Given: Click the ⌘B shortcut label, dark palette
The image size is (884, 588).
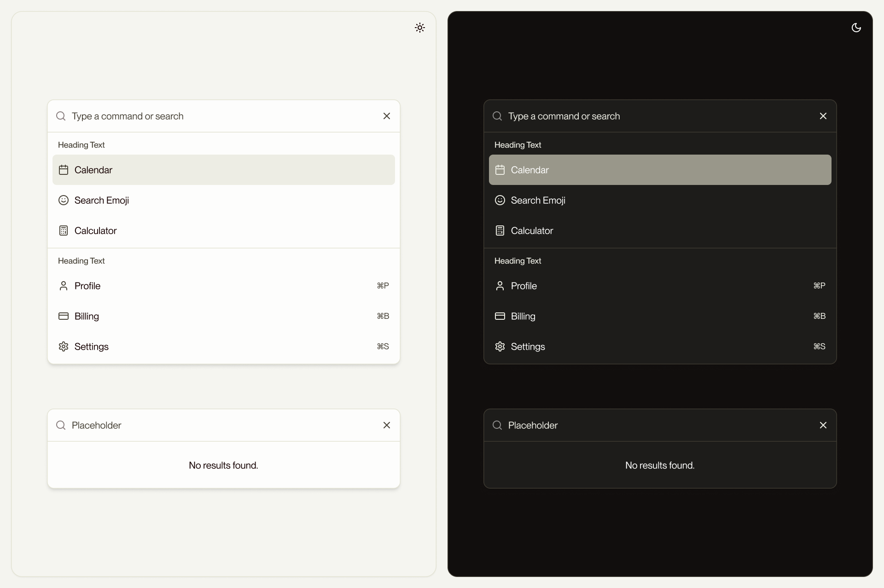Looking at the screenshot, I should point(820,316).
